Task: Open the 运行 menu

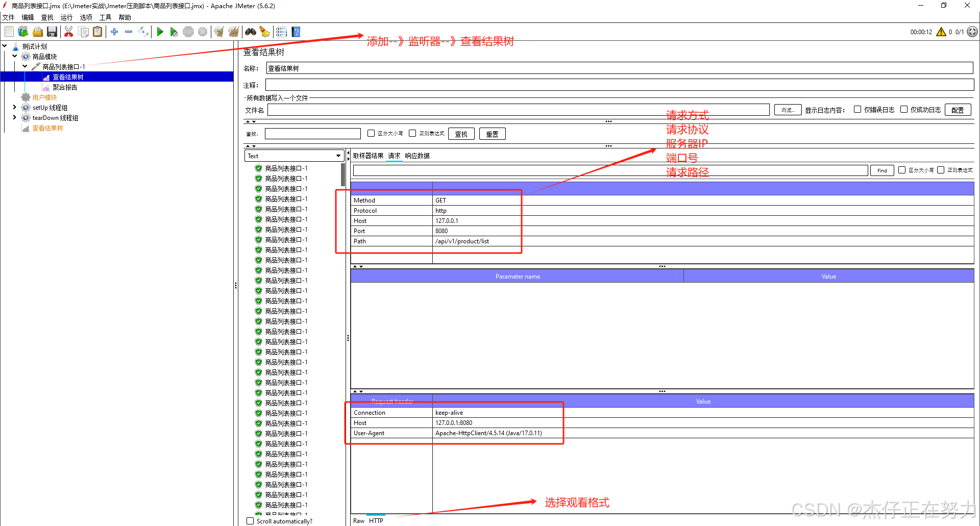Action: tap(66, 17)
